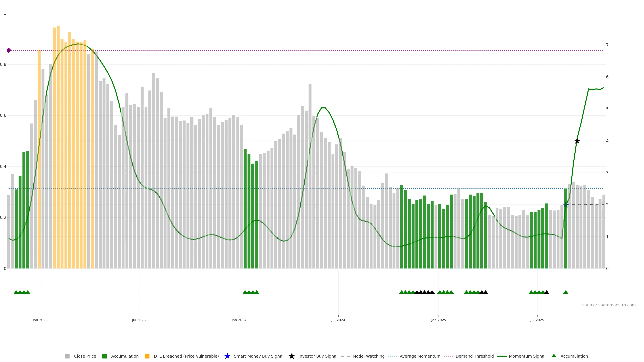Click the Jan 2024 x-axis label
Image resolution: width=644 pixels, height=362 pixels.
[x=239, y=320]
